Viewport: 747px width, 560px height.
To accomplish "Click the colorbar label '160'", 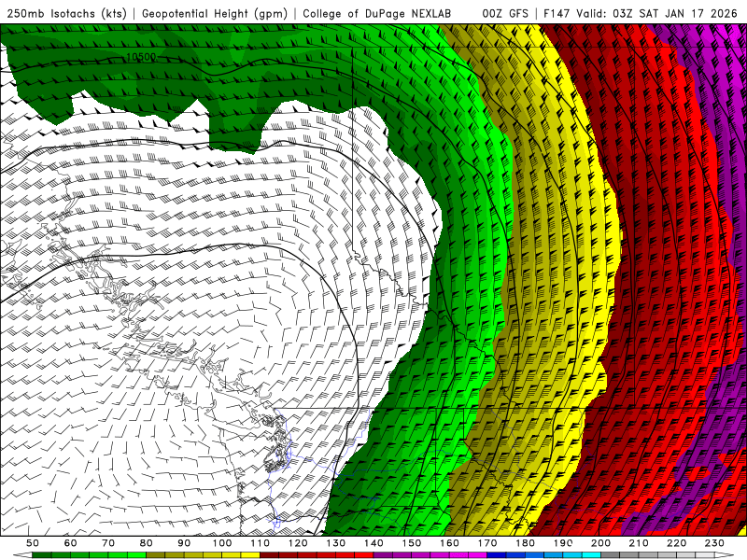I will [449, 543].
